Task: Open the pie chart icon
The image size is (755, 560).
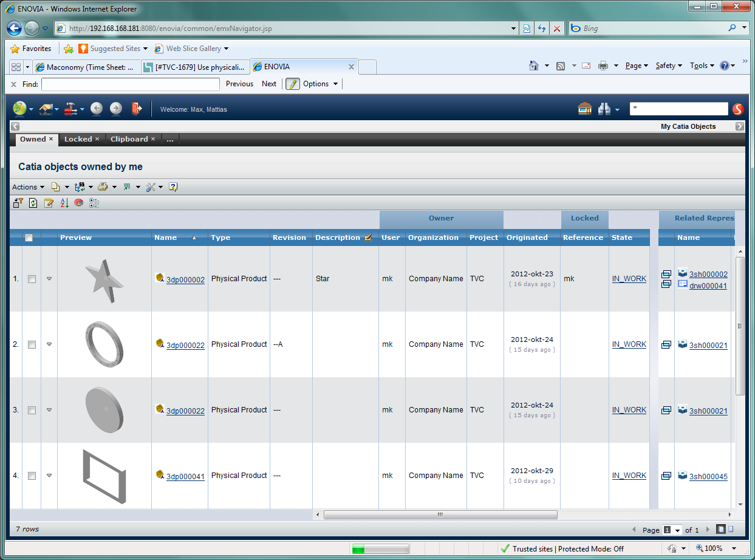Action: pos(79,203)
